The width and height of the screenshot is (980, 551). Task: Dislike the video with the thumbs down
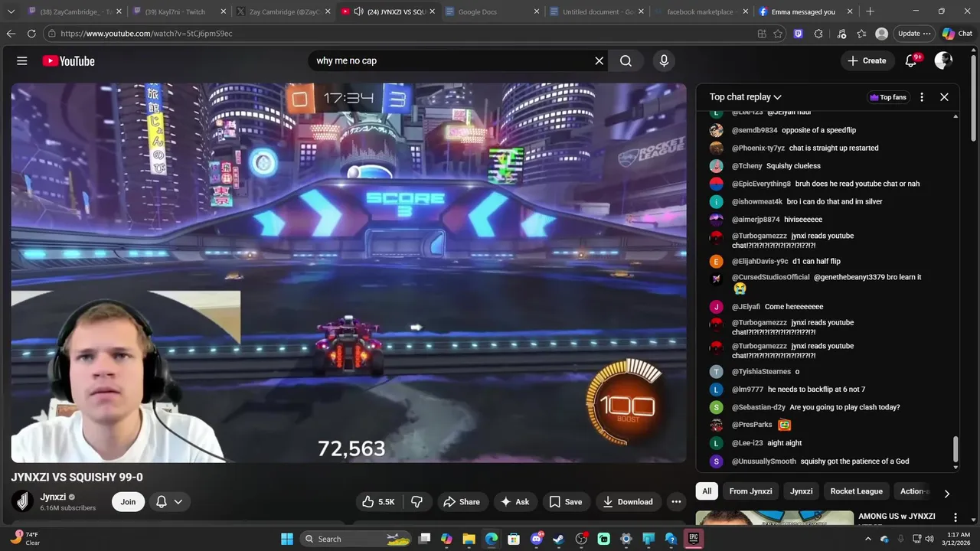point(417,501)
